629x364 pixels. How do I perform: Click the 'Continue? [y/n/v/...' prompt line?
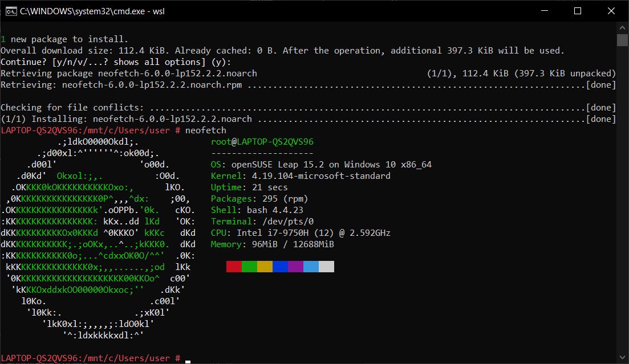coord(116,62)
